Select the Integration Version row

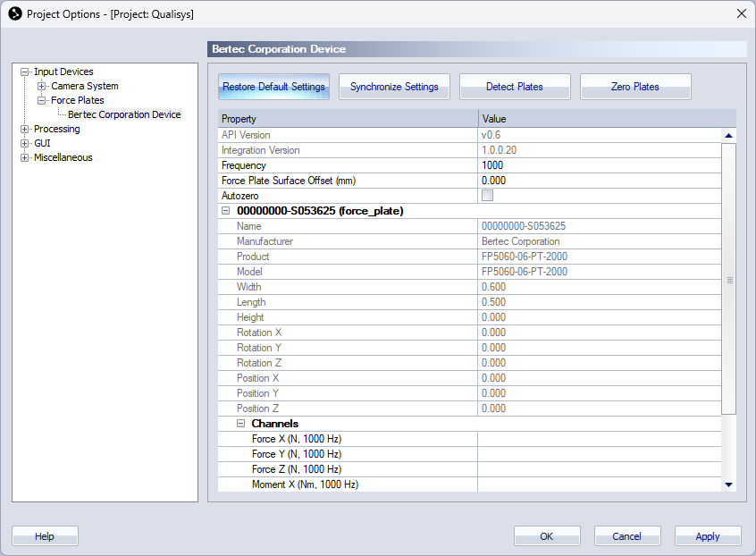469,150
